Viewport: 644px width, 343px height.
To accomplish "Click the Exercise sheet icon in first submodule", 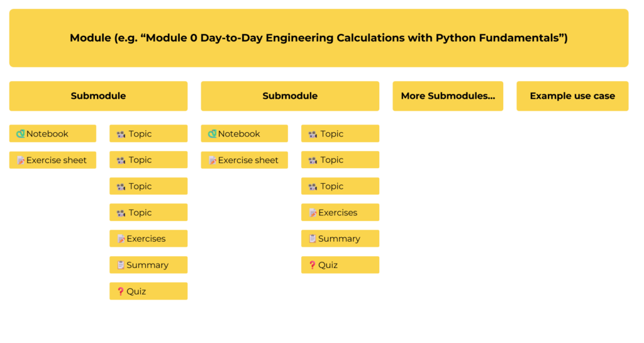I will tap(21, 160).
